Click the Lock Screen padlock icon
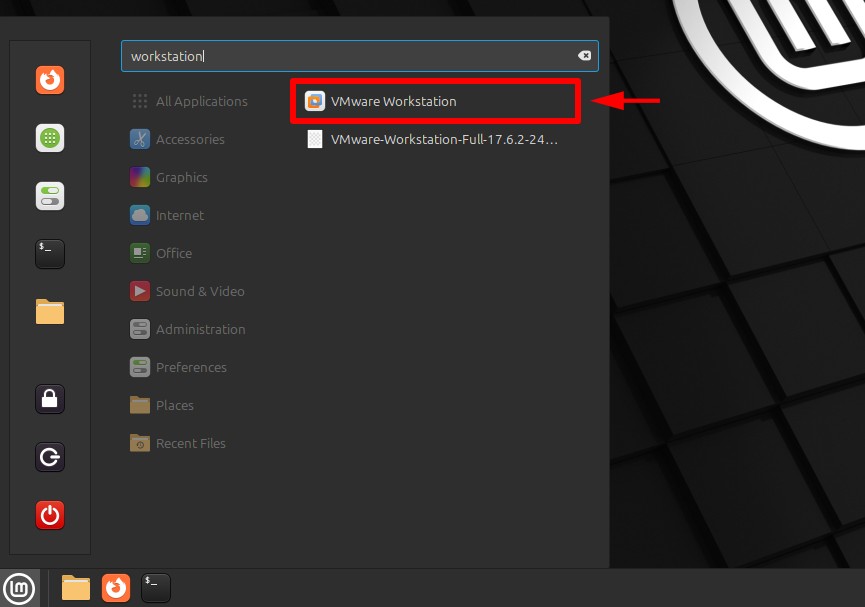865x607 pixels. (x=50, y=399)
